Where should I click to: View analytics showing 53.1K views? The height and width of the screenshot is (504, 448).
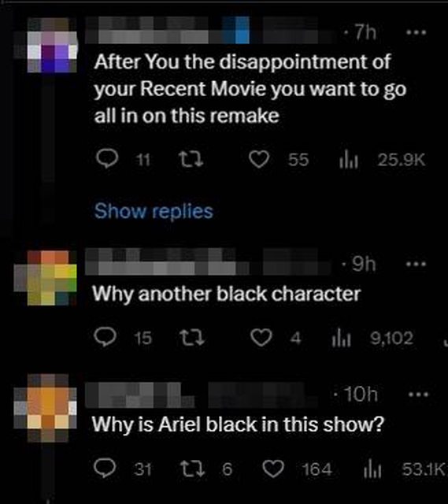[372, 469]
